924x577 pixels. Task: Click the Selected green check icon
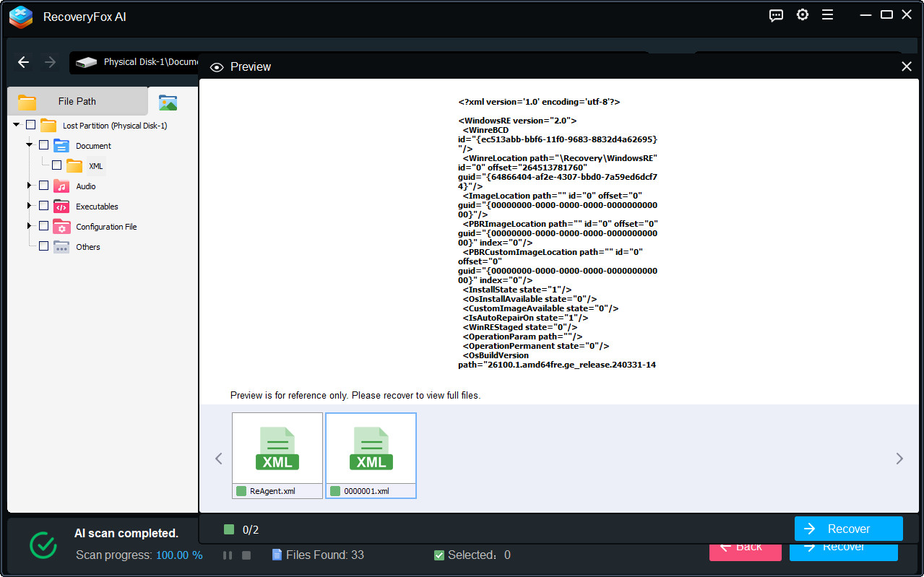[439, 555]
